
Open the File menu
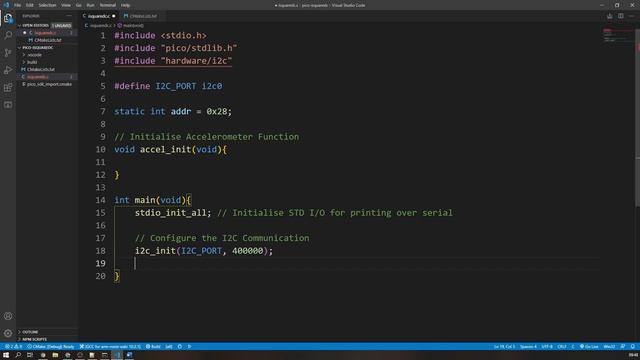(17, 5)
